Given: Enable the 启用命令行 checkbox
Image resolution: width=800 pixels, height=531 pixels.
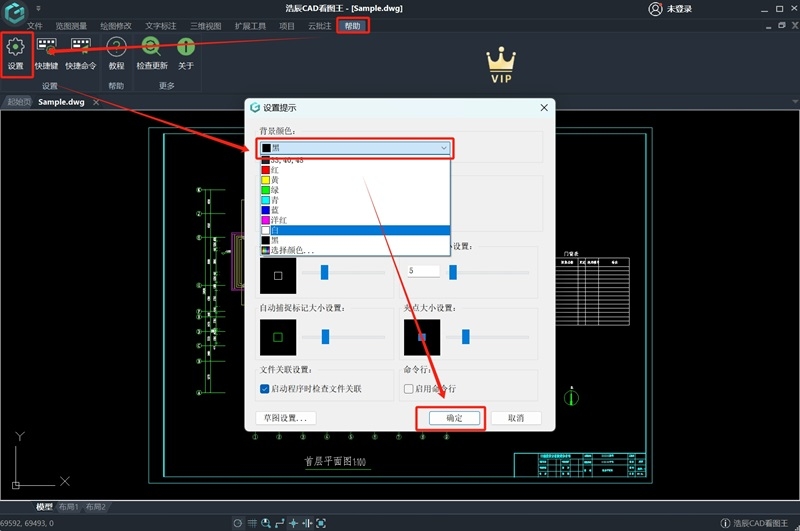Looking at the screenshot, I should [x=409, y=389].
